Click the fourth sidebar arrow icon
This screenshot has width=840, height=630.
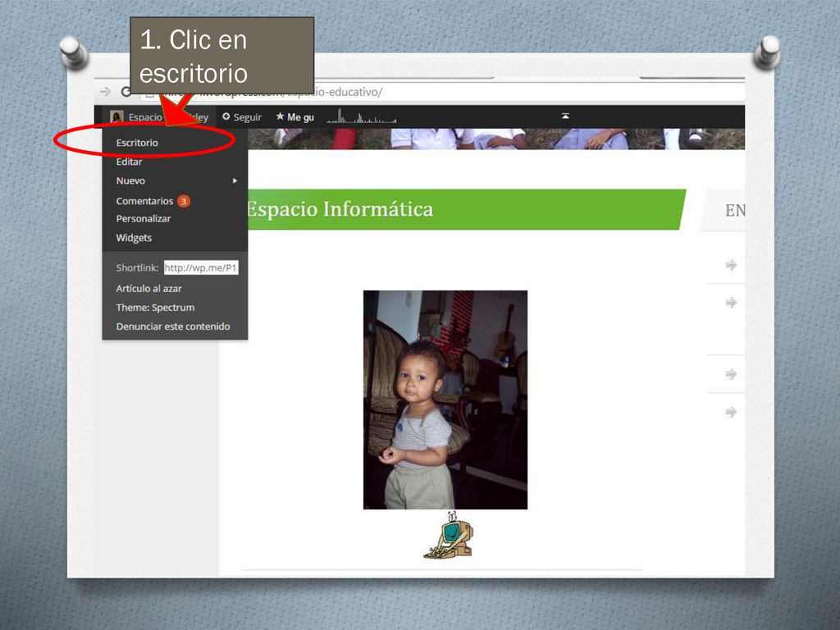click(731, 412)
